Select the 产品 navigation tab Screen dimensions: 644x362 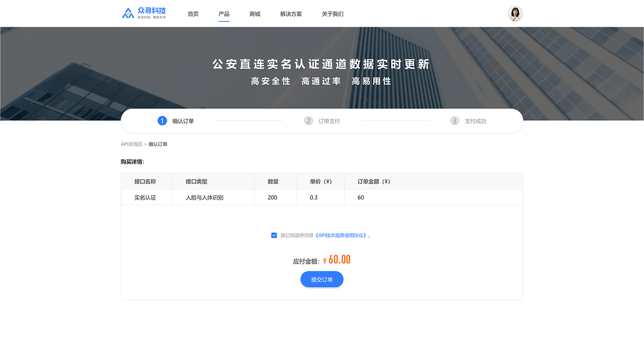click(x=224, y=14)
